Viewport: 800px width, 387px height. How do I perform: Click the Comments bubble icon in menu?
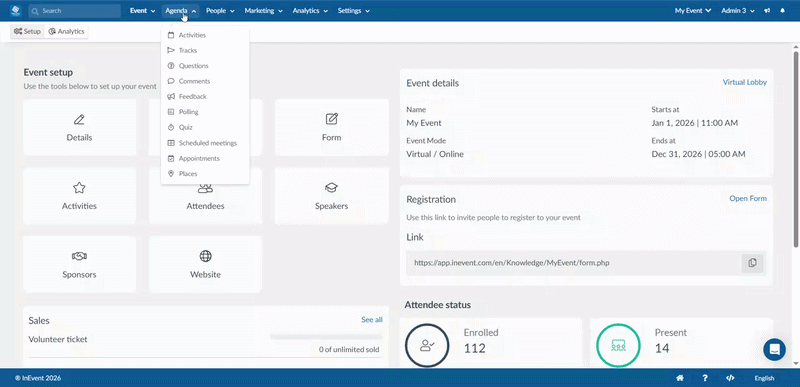pyautogui.click(x=171, y=81)
